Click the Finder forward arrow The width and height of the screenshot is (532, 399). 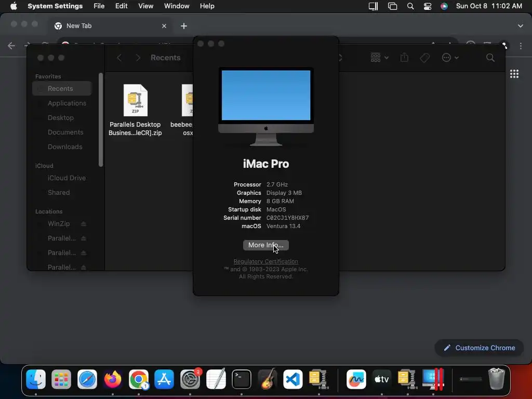pos(138,58)
